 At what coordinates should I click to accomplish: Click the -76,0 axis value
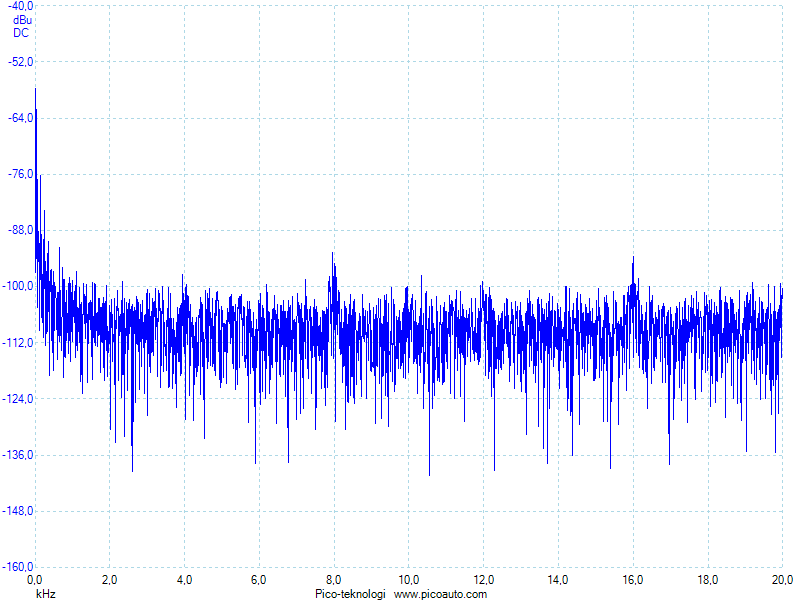(21, 174)
